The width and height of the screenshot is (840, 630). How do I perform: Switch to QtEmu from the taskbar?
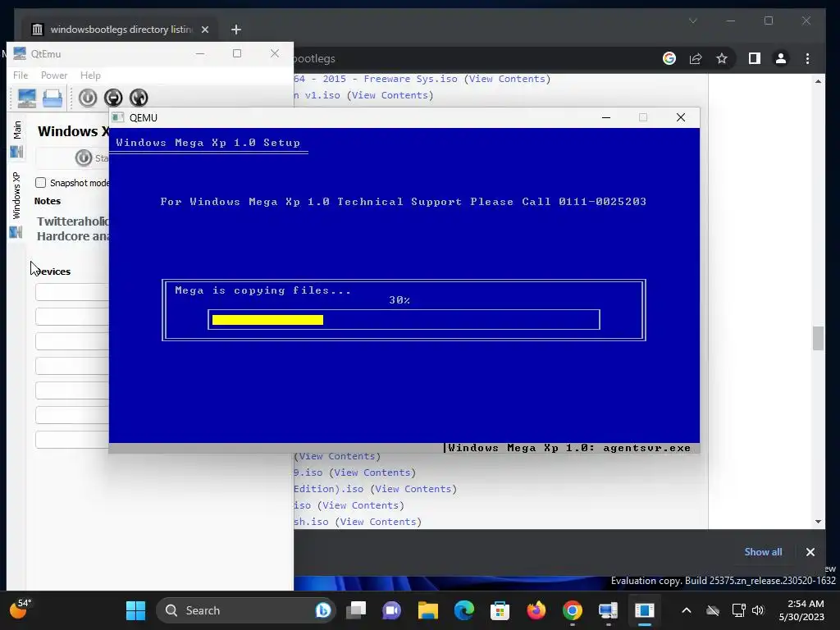608,610
